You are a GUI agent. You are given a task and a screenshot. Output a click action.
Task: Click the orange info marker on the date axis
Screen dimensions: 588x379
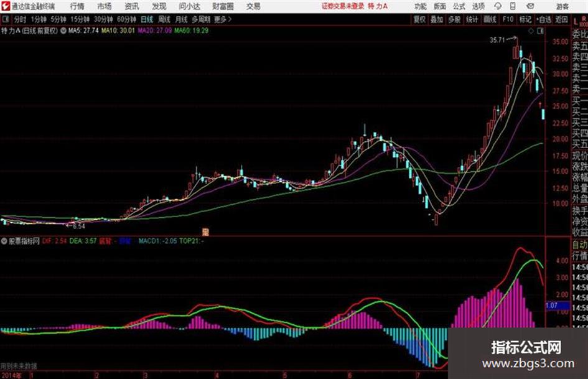(205, 232)
